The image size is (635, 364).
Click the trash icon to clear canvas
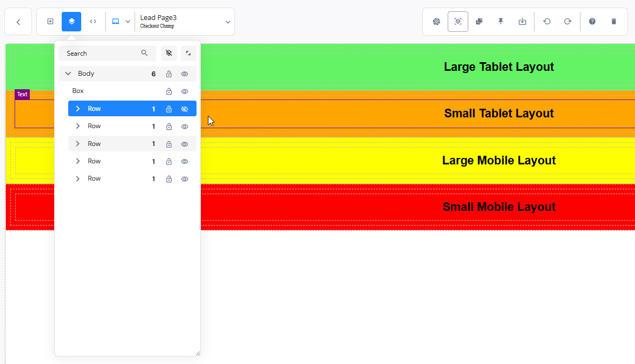(614, 22)
